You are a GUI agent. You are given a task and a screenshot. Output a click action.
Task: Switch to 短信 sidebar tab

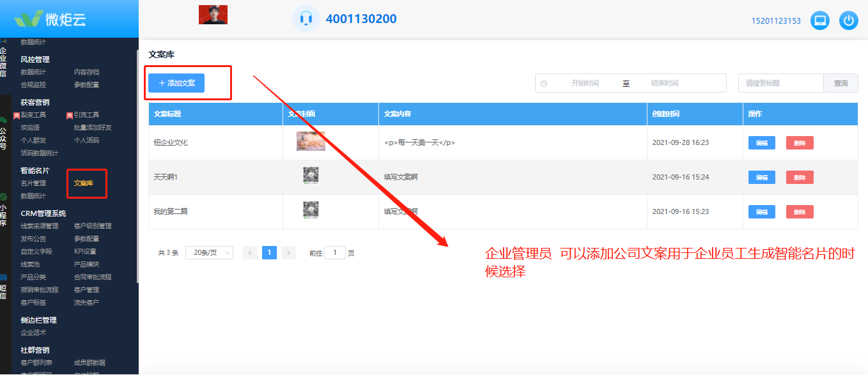3,292
